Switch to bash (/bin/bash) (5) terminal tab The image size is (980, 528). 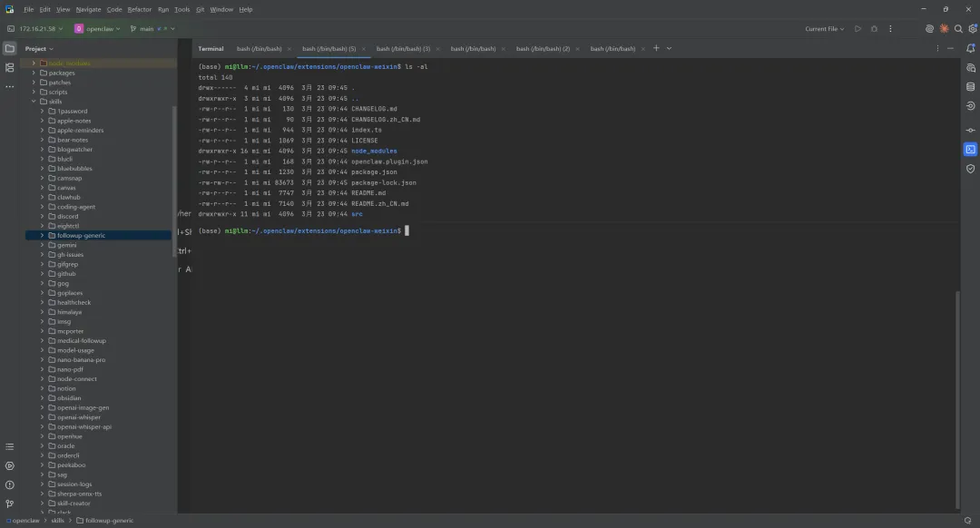click(328, 48)
